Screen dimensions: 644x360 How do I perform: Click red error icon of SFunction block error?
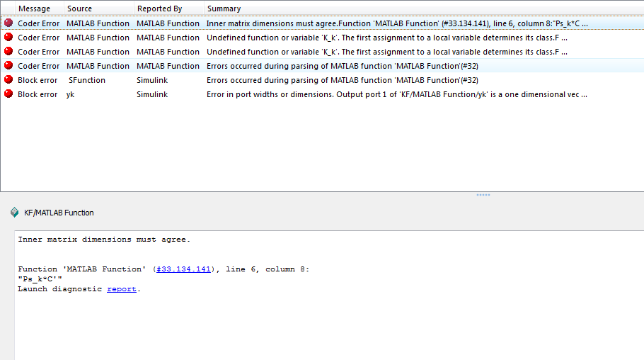coord(8,80)
